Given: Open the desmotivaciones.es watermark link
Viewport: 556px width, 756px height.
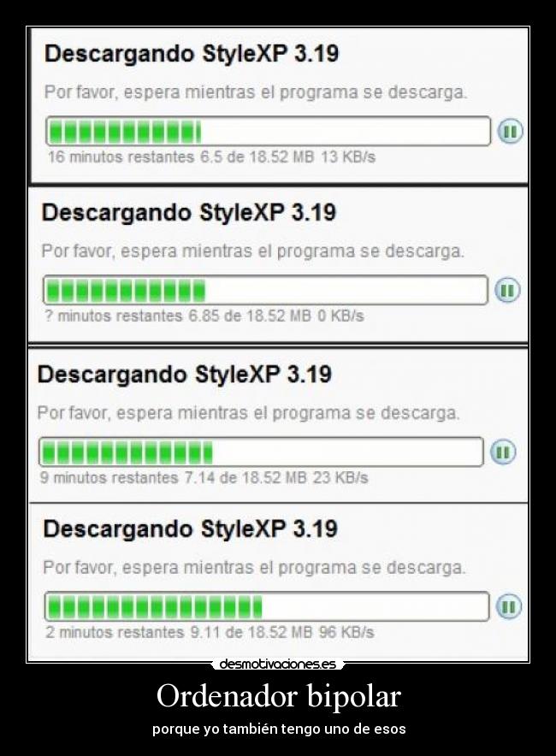Looking at the screenshot, I should pos(278,664).
